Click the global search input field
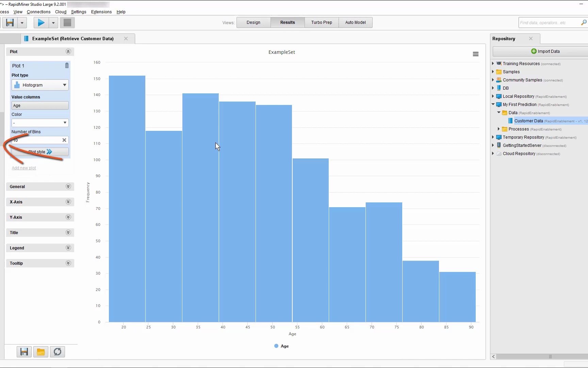The image size is (588, 368). click(x=549, y=22)
